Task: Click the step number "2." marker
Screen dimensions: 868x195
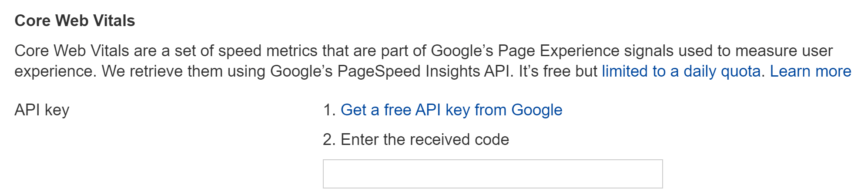Action: click(x=329, y=140)
